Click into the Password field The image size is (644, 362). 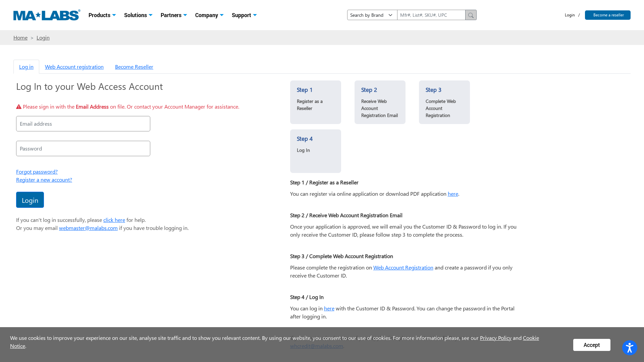coord(83,148)
